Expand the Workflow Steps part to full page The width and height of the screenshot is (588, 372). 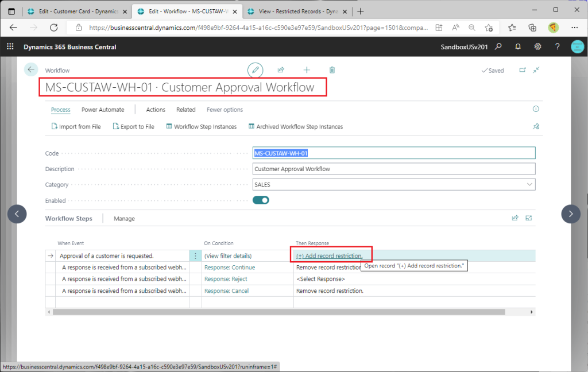point(529,218)
